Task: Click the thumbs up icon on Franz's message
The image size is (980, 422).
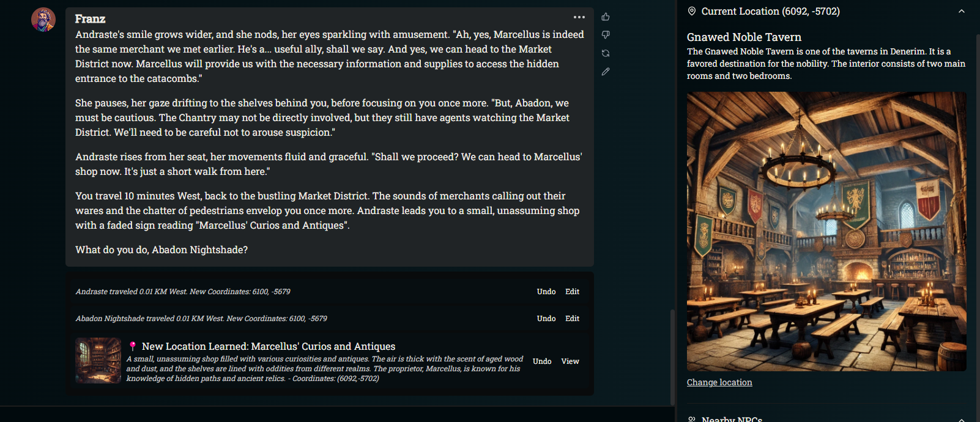Action: 606,17
